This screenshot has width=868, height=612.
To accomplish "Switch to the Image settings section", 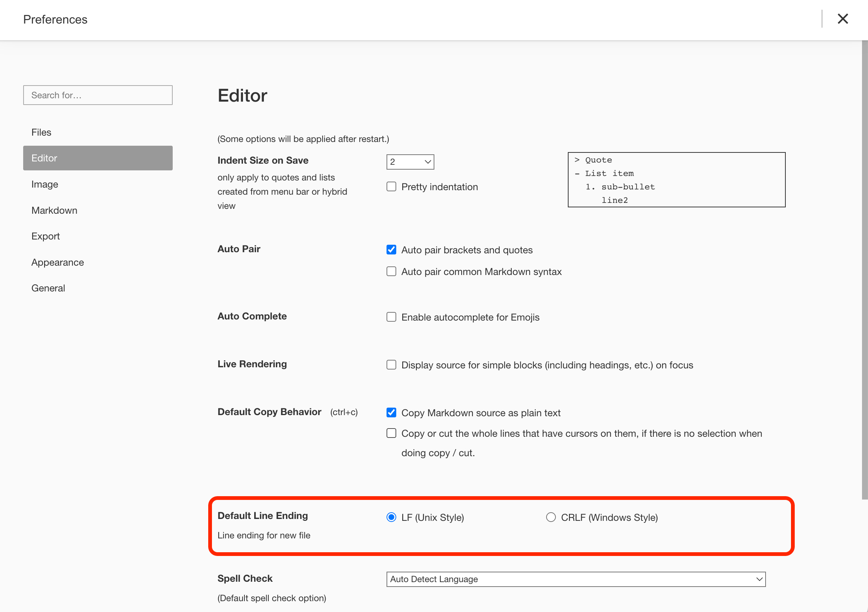I will tap(44, 184).
